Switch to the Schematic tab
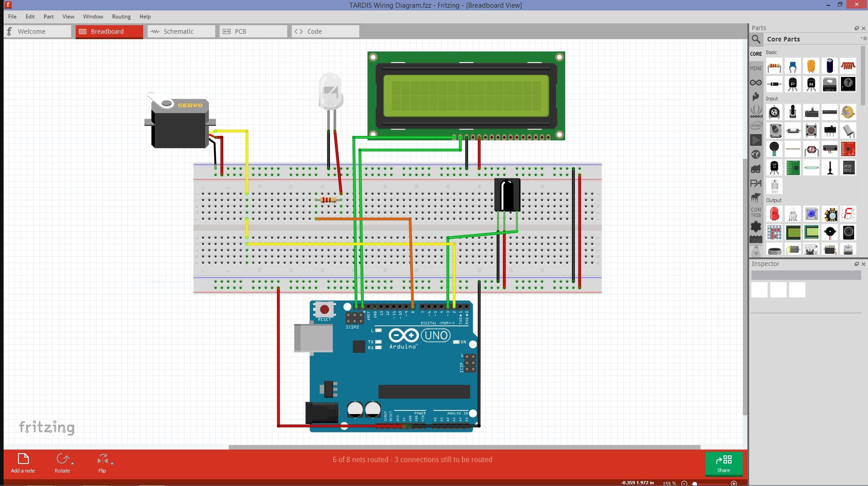 point(178,31)
